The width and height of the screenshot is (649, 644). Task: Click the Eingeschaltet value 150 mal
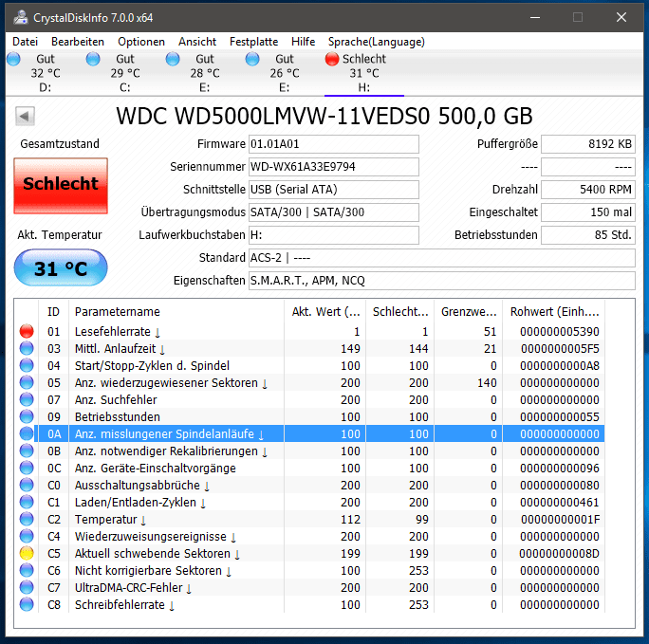(587, 212)
